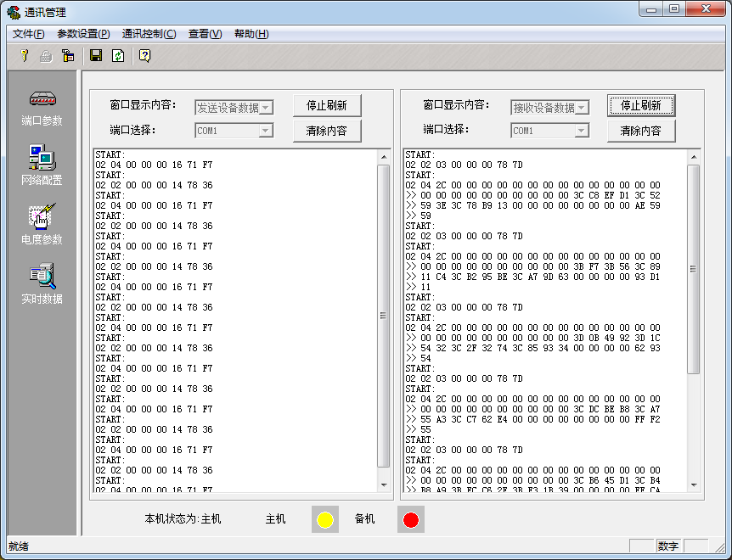
Task: Click the send log scrollbar thumb
Action: tap(384, 316)
